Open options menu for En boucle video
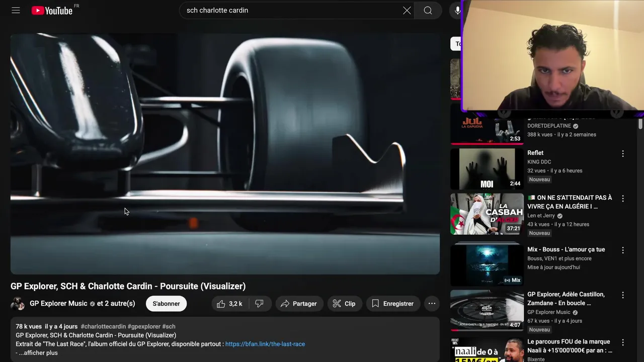644x362 pixels. click(x=623, y=295)
